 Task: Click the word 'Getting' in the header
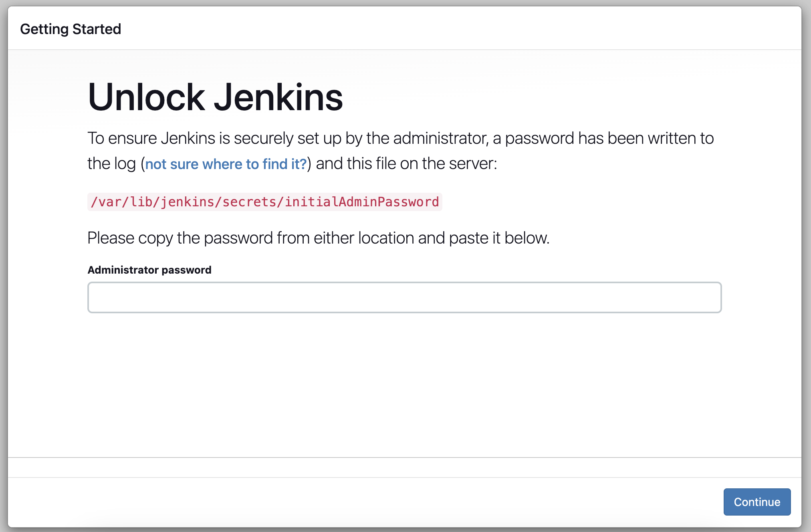coord(44,29)
